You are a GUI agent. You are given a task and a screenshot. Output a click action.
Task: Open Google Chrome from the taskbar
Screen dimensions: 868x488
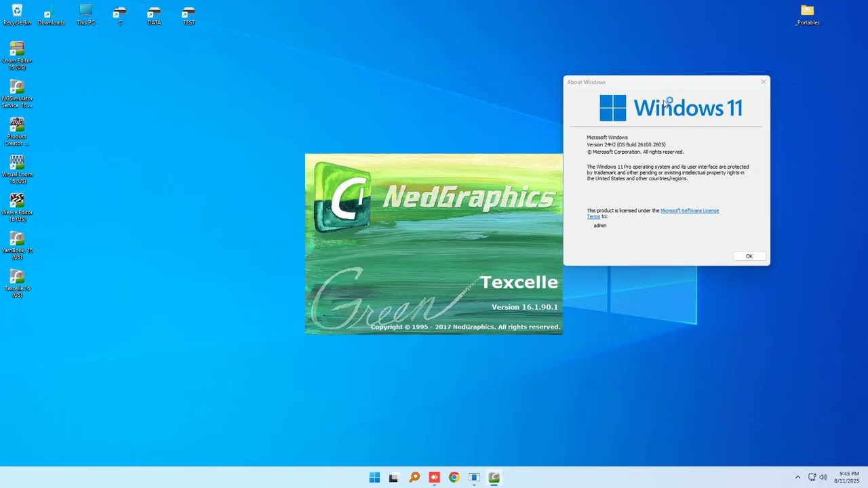click(454, 477)
